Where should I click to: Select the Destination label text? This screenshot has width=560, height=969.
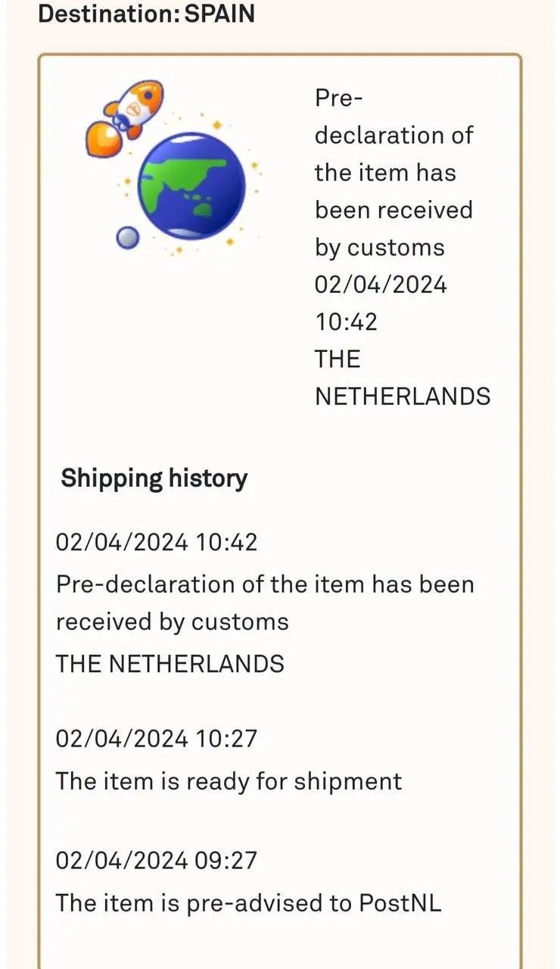point(109,14)
